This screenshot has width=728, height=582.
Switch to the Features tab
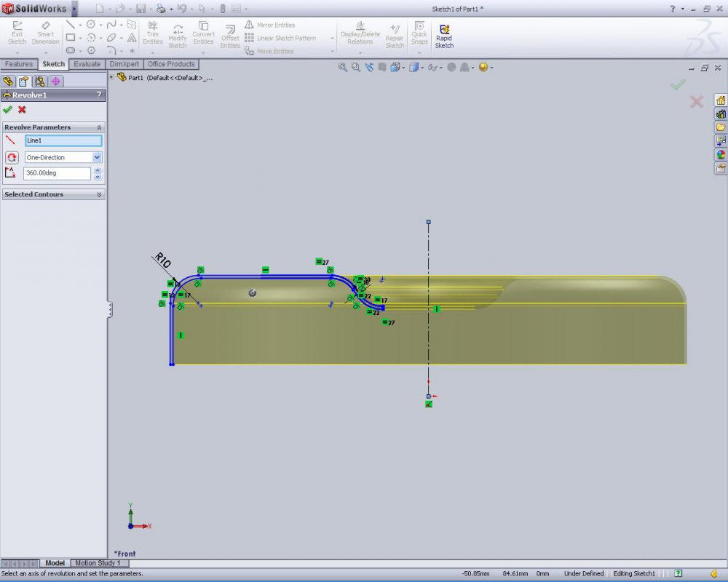tap(19, 64)
